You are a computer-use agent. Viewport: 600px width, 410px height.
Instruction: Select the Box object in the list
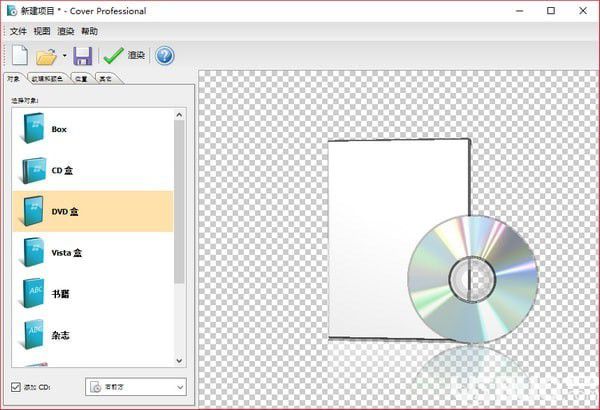click(93, 129)
